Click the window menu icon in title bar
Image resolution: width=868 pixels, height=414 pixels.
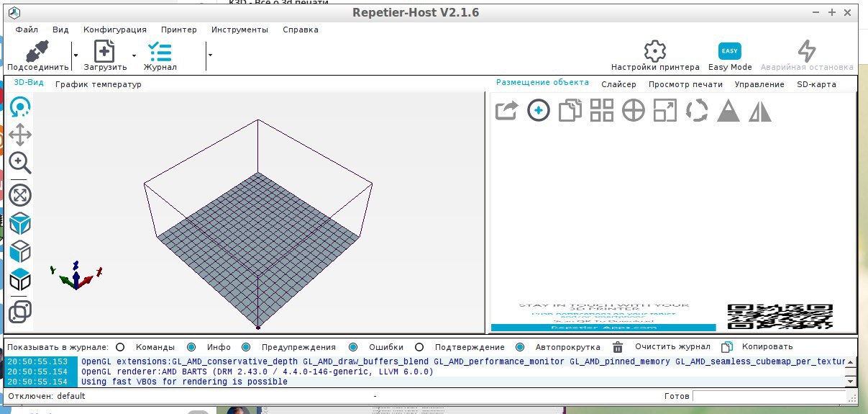[15, 13]
